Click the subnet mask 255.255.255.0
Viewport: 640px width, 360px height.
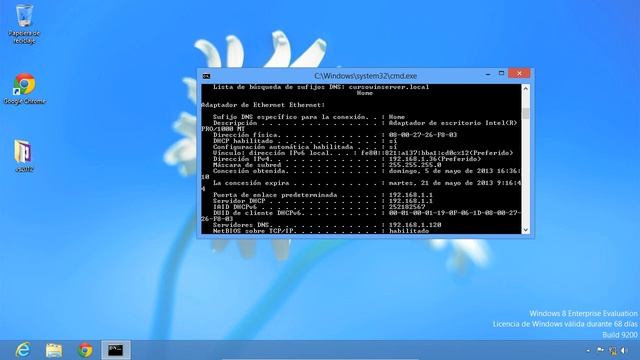coord(415,165)
